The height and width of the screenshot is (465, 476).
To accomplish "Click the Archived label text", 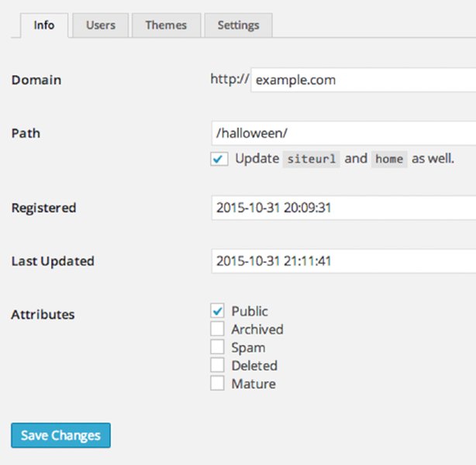I will (x=257, y=329).
